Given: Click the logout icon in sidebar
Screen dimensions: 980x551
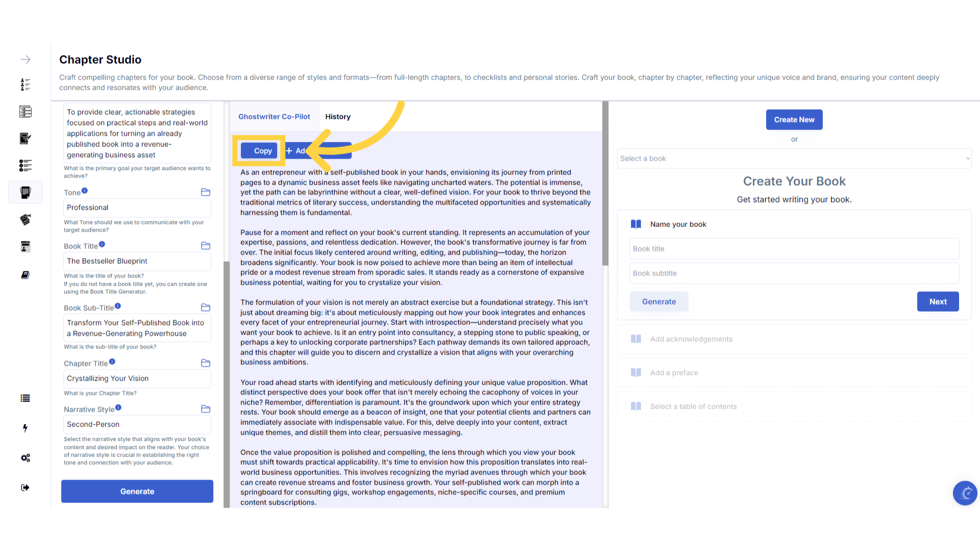Looking at the screenshot, I should click(25, 488).
